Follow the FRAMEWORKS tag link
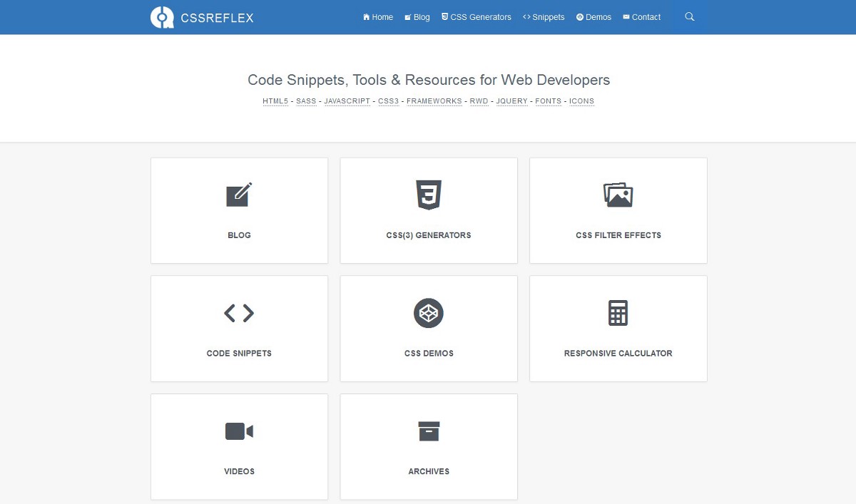This screenshot has height=504, width=856. click(434, 101)
